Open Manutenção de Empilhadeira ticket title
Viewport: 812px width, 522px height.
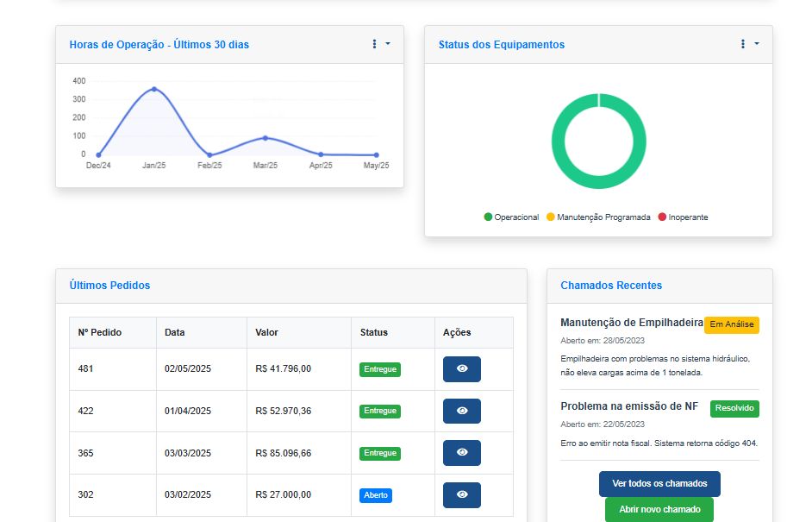pos(631,323)
